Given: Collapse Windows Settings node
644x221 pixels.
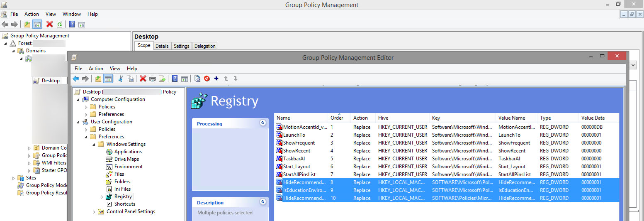Looking at the screenshot, I should (x=94, y=145).
